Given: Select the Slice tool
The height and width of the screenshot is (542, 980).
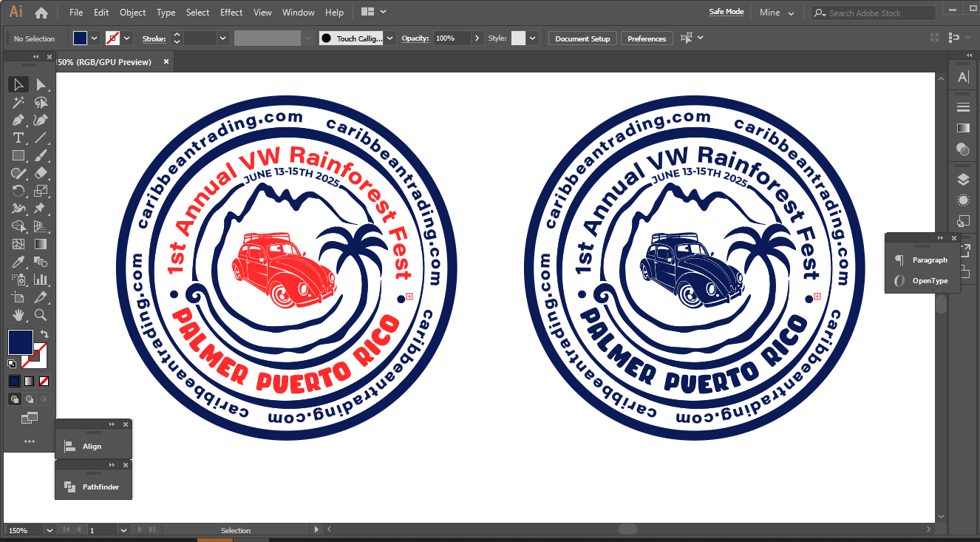Looking at the screenshot, I should click(41, 297).
